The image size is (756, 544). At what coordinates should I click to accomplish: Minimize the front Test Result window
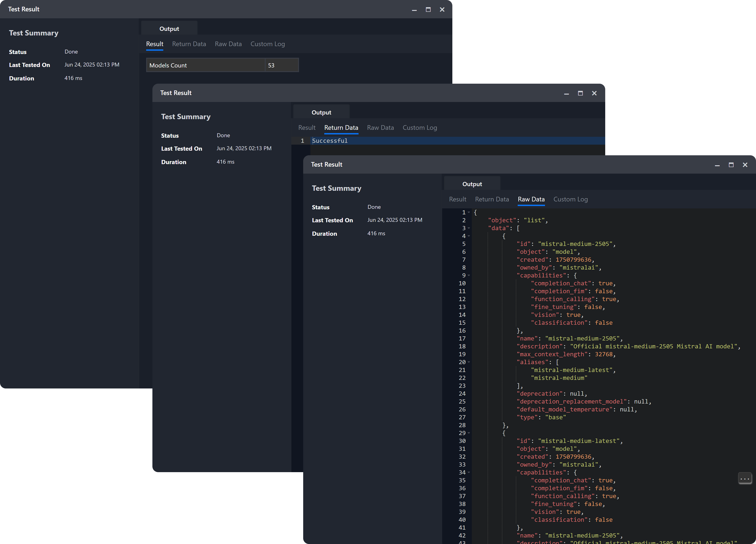(x=717, y=165)
